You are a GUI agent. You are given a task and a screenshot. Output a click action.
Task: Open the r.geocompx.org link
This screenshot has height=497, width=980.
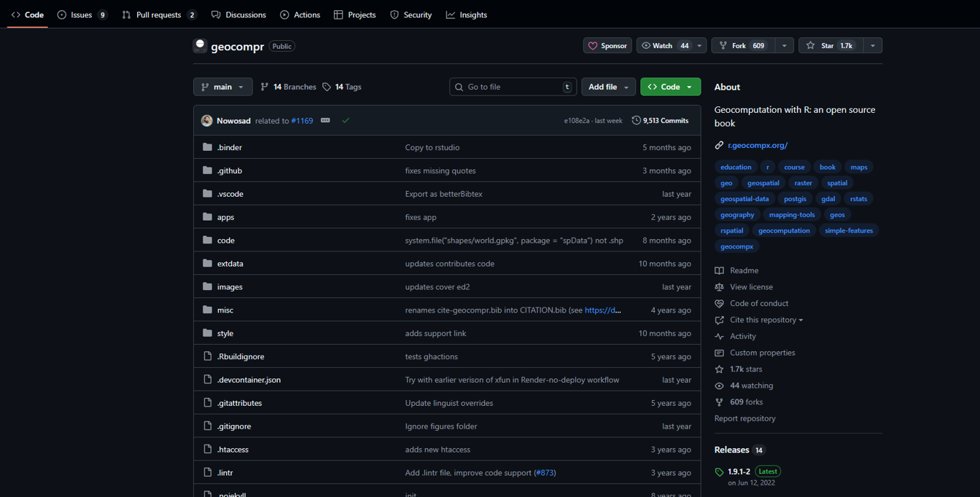758,145
